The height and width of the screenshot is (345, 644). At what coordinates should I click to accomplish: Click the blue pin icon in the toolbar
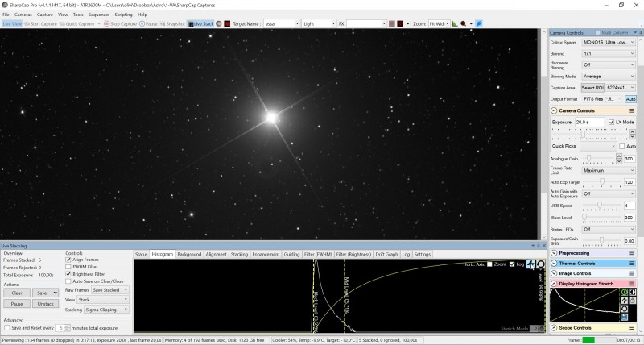[479, 24]
